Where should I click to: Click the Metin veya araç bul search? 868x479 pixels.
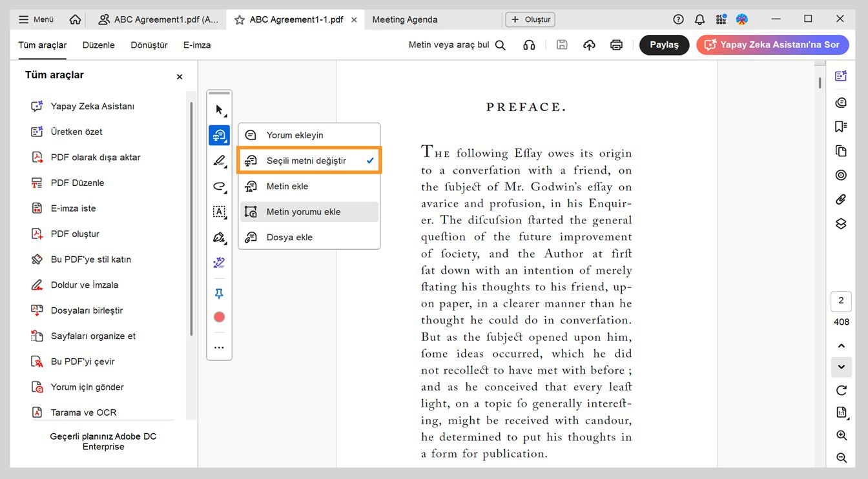(x=457, y=45)
